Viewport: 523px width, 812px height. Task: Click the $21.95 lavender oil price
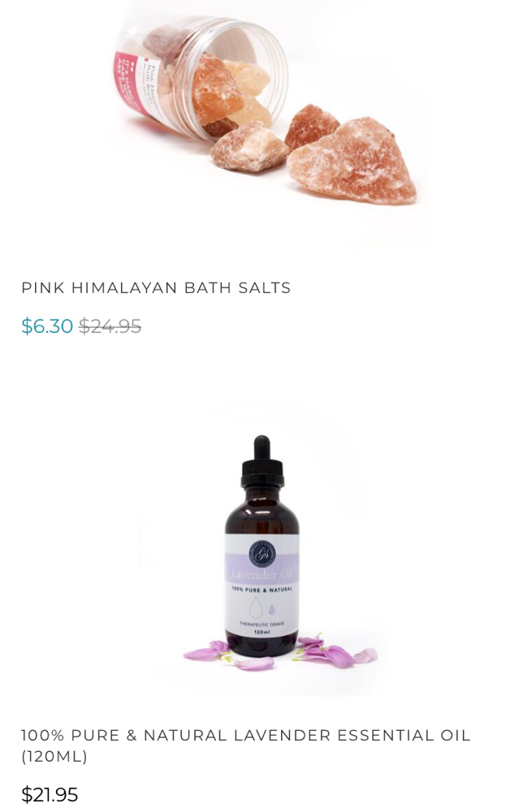click(x=50, y=794)
